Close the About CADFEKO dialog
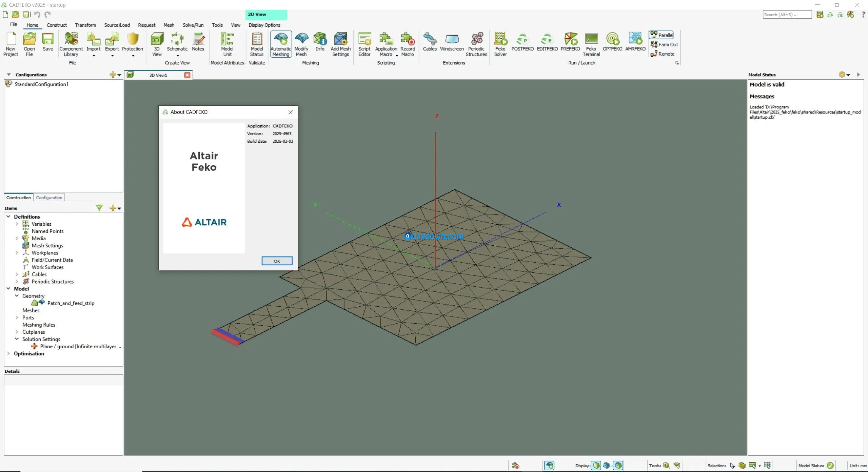868x472 pixels. coord(291,112)
